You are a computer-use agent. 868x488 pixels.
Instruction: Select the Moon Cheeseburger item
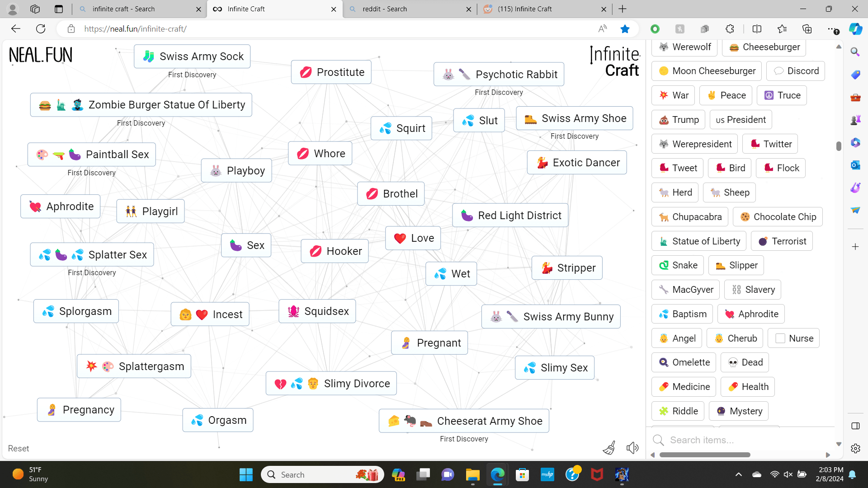pos(707,71)
